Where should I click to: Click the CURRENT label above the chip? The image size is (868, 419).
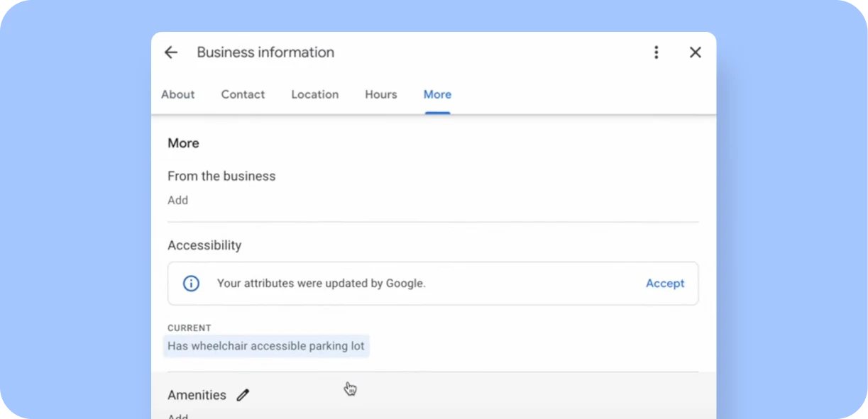[x=189, y=328]
